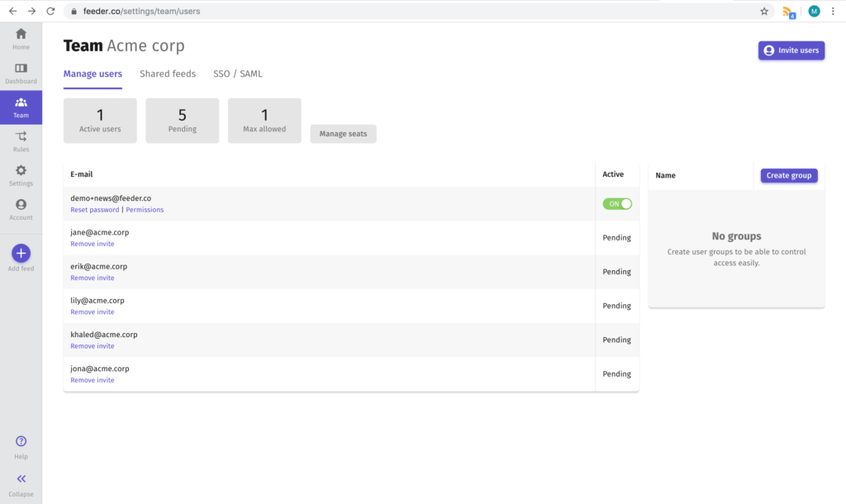Screen dimensions: 846x504
Task: Switch to the Shared feeds tab
Action: point(168,74)
